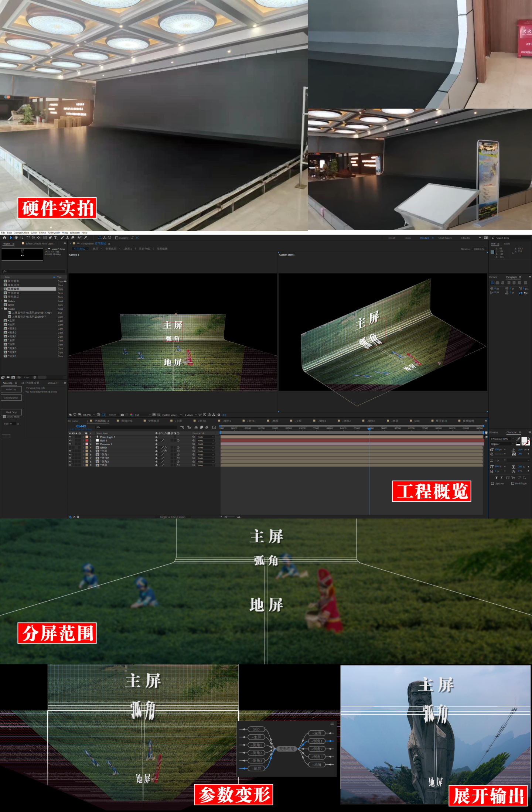Click the current time indicator marker

click(369, 429)
